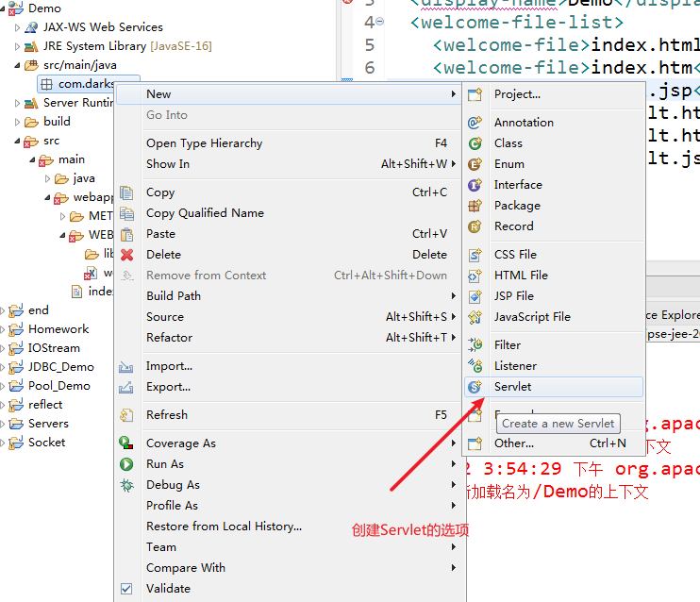This screenshot has height=602, width=700.
Task: Click the purple Interface icon
Action: [x=475, y=185]
